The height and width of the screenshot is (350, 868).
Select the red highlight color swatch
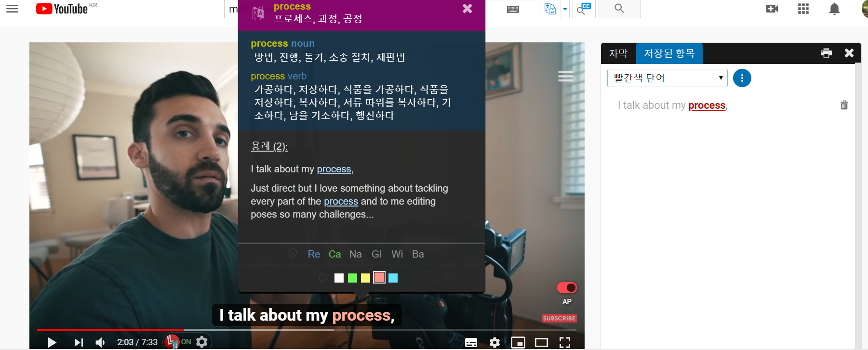(379, 277)
